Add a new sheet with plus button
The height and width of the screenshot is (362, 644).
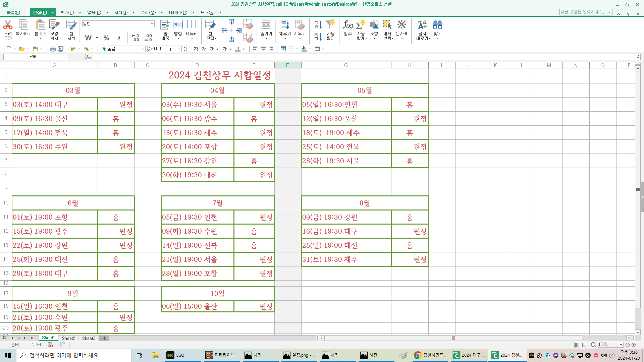104,338
